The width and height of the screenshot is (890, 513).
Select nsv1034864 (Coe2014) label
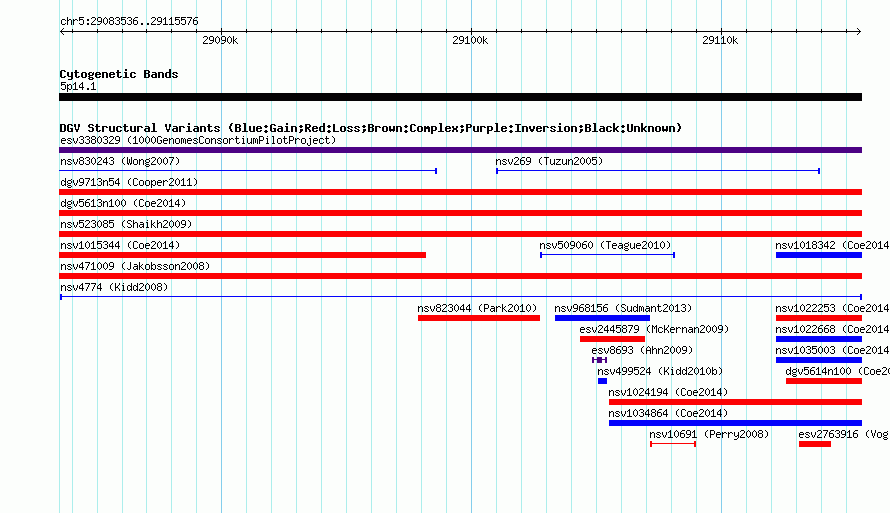tap(668, 413)
